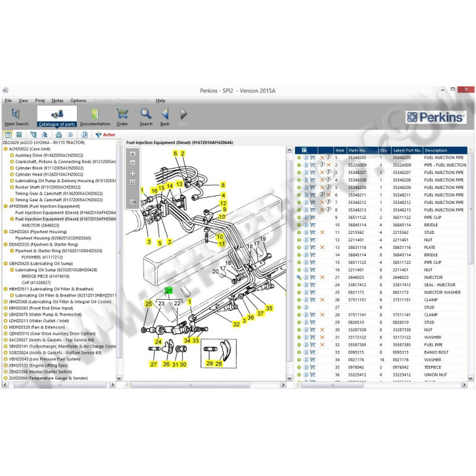
Task: Select Rocker Shaft tree entry
Action: click(48, 187)
